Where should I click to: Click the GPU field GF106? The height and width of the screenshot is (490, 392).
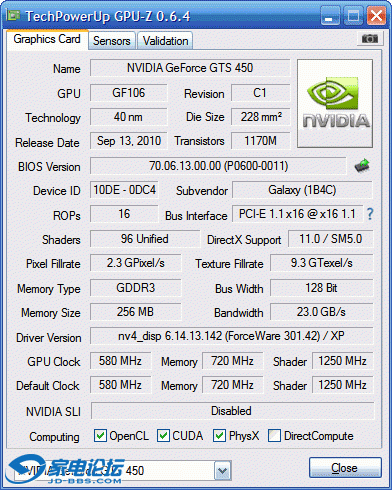tap(129, 93)
